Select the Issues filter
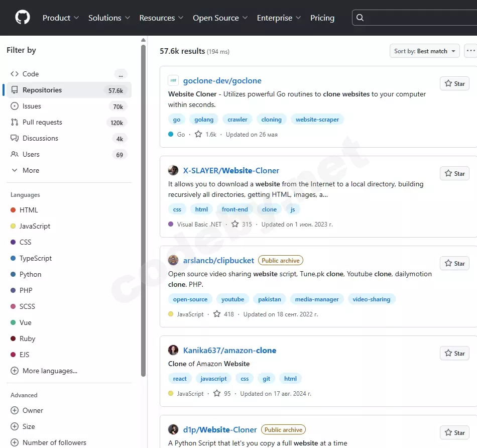 click(32, 106)
